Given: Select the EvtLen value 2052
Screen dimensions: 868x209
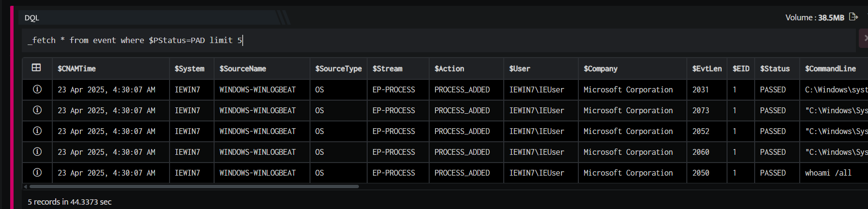Looking at the screenshot, I should click(700, 131).
